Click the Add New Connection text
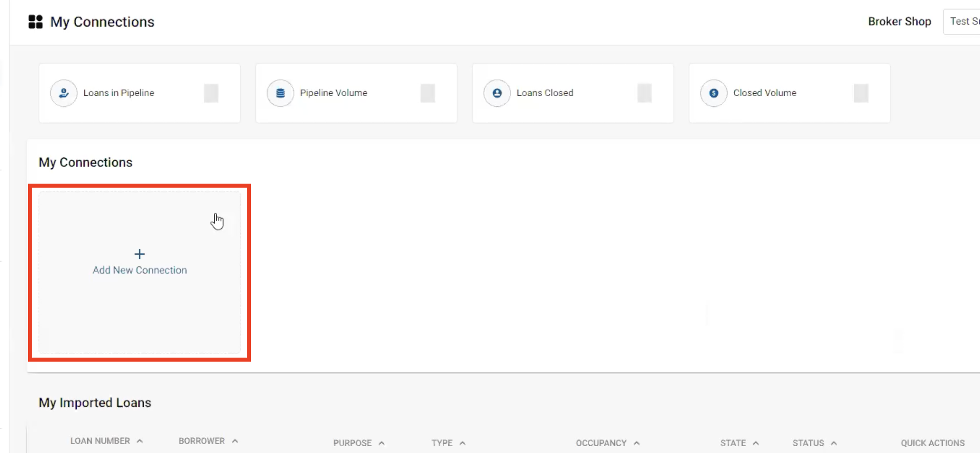The height and width of the screenshot is (453, 980). pos(140,270)
